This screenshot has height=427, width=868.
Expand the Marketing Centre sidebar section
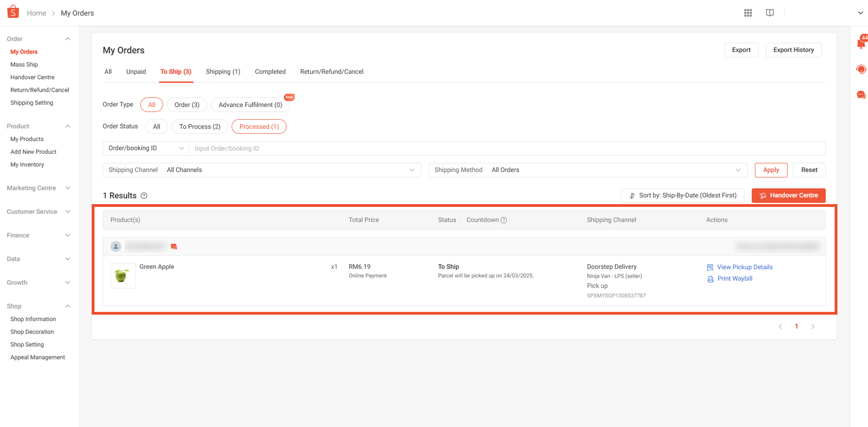(x=39, y=188)
